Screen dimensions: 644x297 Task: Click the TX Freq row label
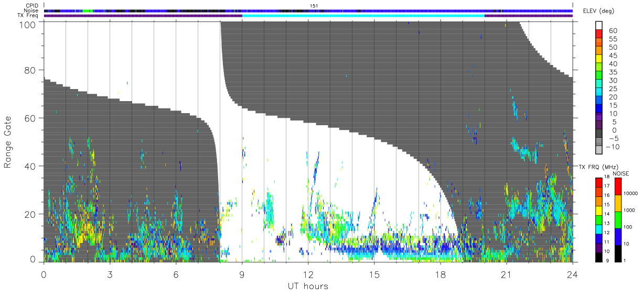click(28, 16)
